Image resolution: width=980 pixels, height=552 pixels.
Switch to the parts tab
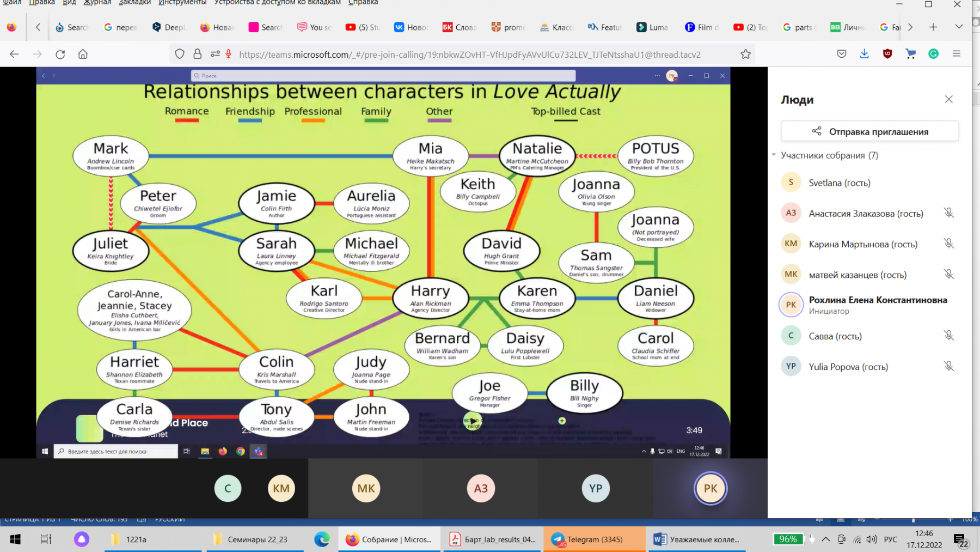click(799, 27)
